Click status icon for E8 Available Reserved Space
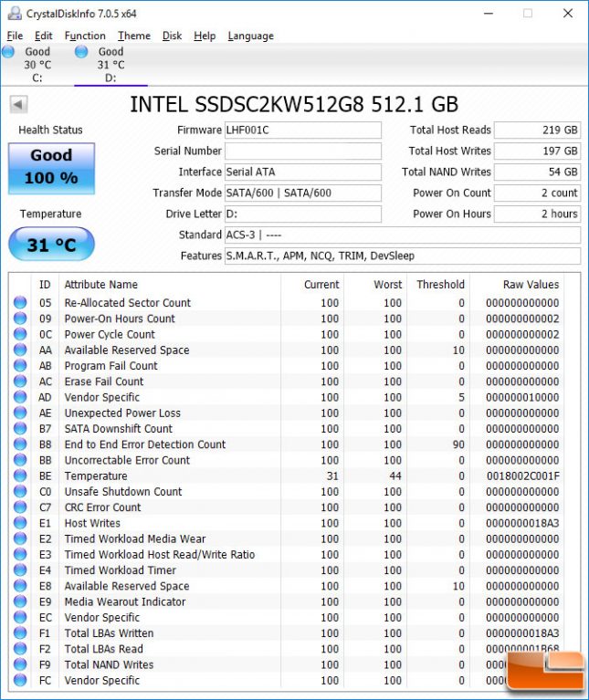Image resolution: width=589 pixels, height=700 pixels. [20, 586]
